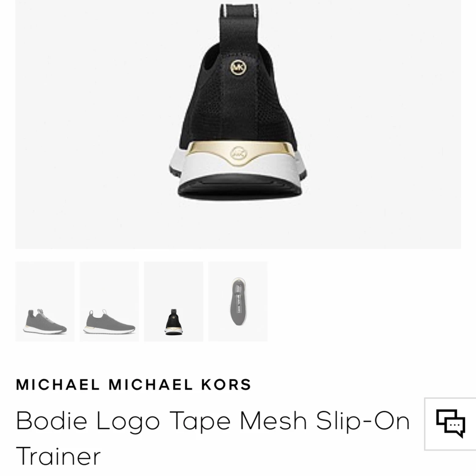Open the live chat bubbles icon
Image resolution: width=476 pixels, height=476 pixels.
tap(451, 424)
